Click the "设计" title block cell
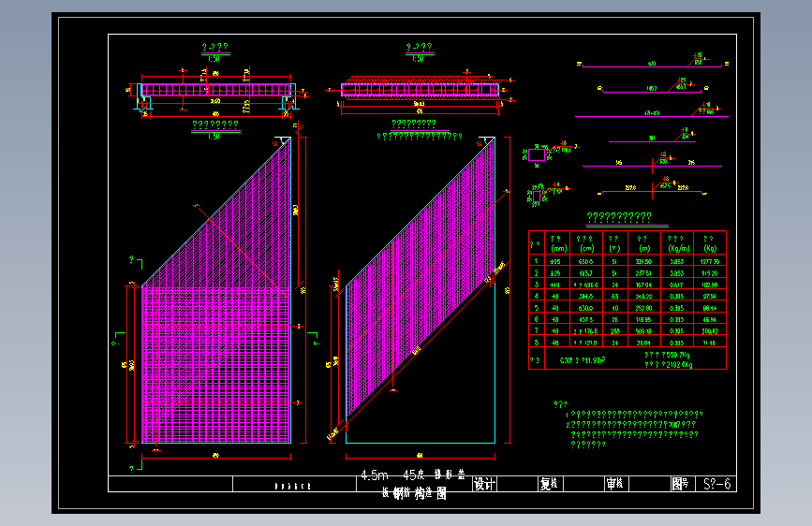The width and height of the screenshot is (812, 526). tap(485, 484)
